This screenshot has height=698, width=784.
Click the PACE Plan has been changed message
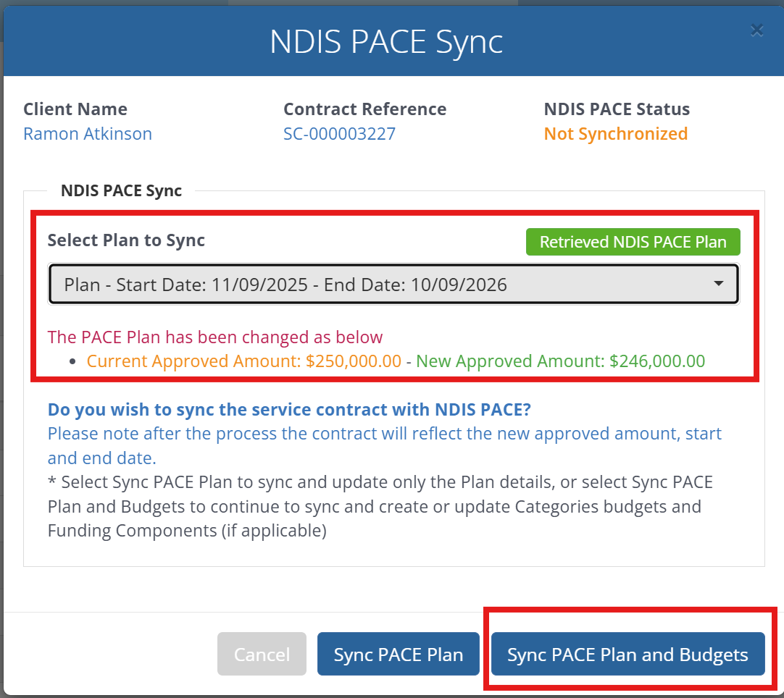[214, 337]
